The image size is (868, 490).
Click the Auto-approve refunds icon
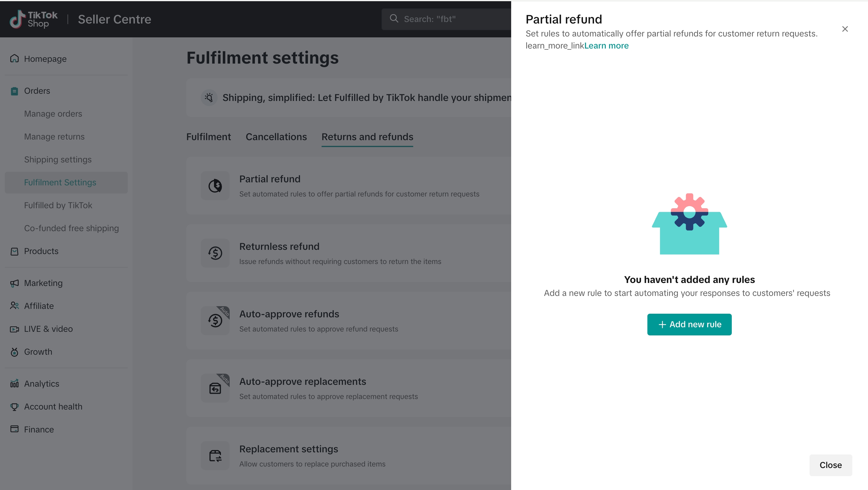coord(215,320)
